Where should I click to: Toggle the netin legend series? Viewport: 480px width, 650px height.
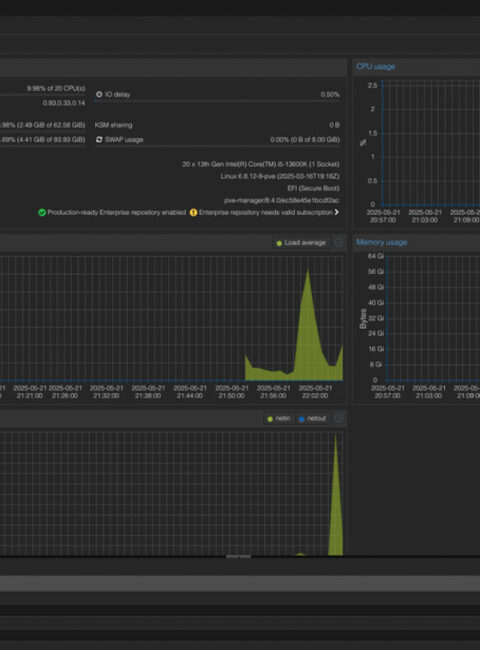pos(279,419)
